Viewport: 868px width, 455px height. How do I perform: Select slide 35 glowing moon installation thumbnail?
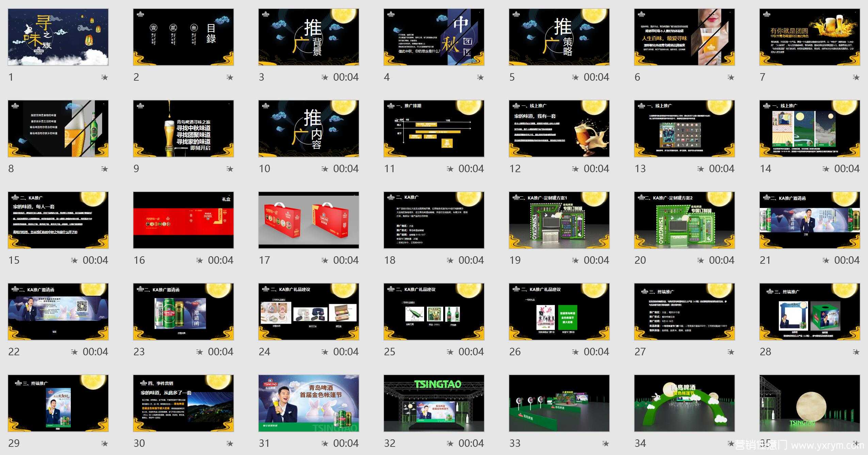click(x=810, y=403)
